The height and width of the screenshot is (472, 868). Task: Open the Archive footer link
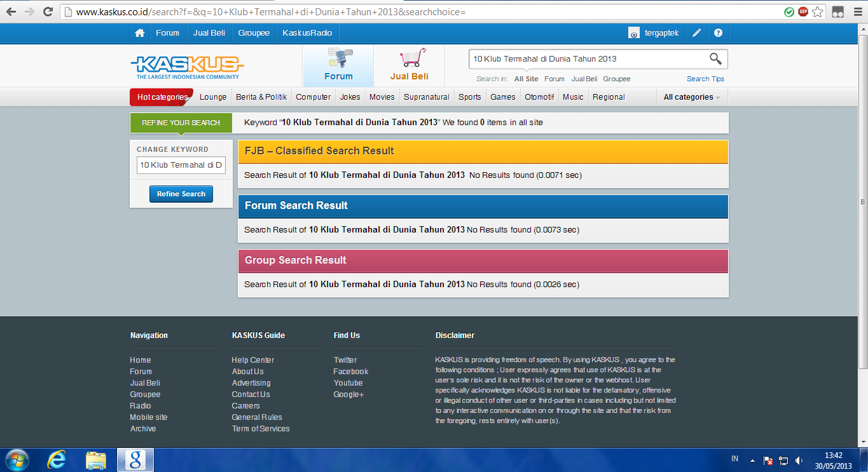(x=143, y=429)
